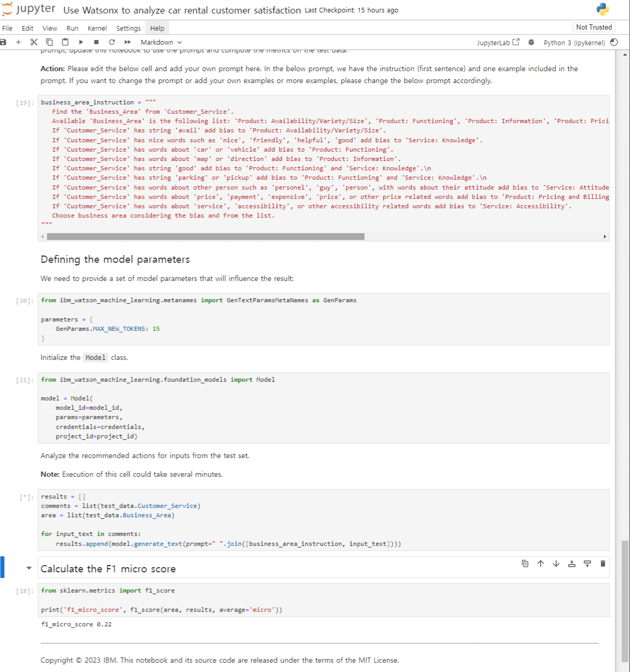Run the selected cell with the play icon
This screenshot has width=630, height=672.
(81, 42)
